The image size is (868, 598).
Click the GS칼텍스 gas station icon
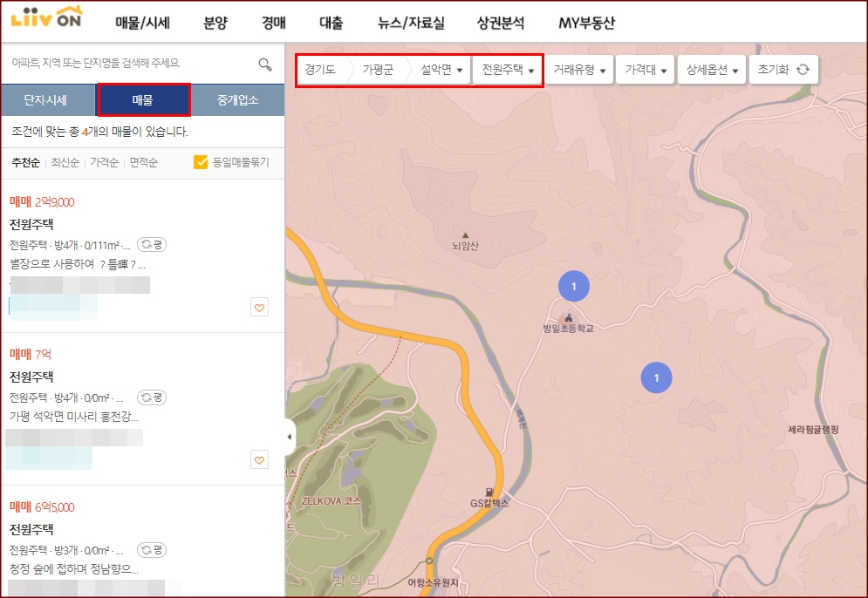pos(489,492)
